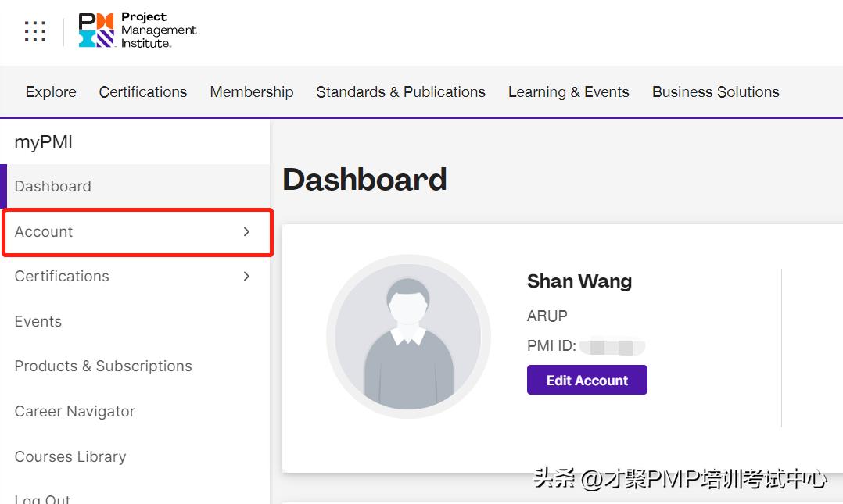This screenshot has height=504, width=843.
Task: Expand the Account chevron arrow
Action: tap(247, 231)
